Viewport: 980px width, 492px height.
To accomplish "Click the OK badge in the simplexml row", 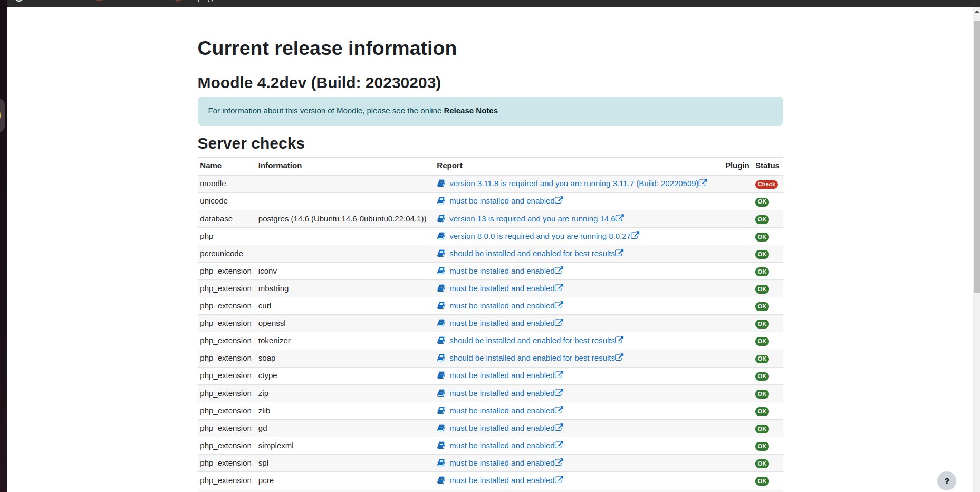I will (x=762, y=446).
